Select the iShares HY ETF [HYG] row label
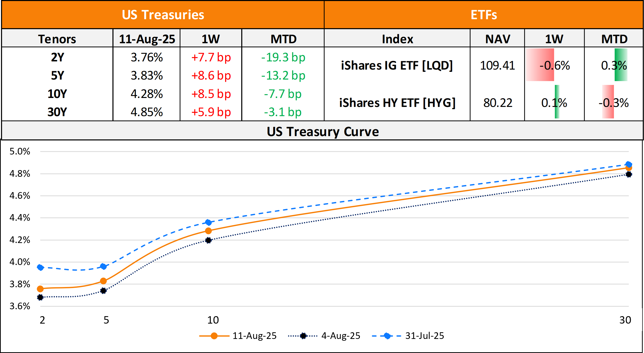This screenshot has height=353, width=644. tap(397, 103)
